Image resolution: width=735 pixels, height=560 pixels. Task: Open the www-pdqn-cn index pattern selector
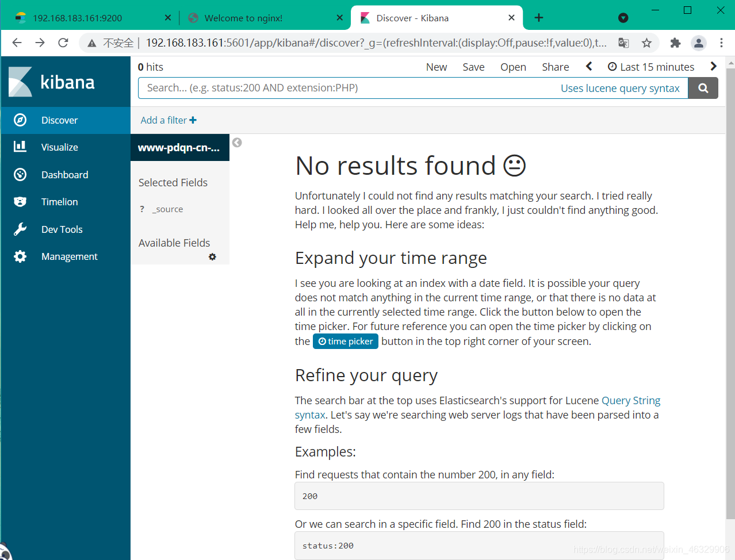178,147
